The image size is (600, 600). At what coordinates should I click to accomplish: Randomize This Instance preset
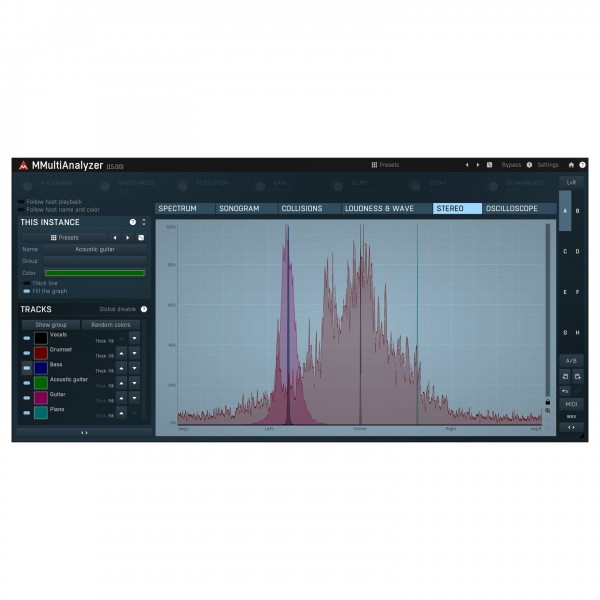pos(141,238)
